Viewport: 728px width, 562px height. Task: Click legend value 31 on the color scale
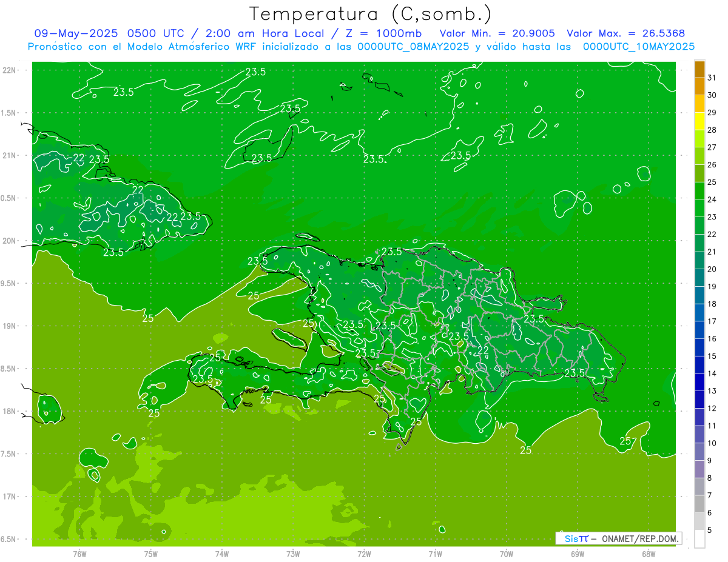click(x=712, y=78)
